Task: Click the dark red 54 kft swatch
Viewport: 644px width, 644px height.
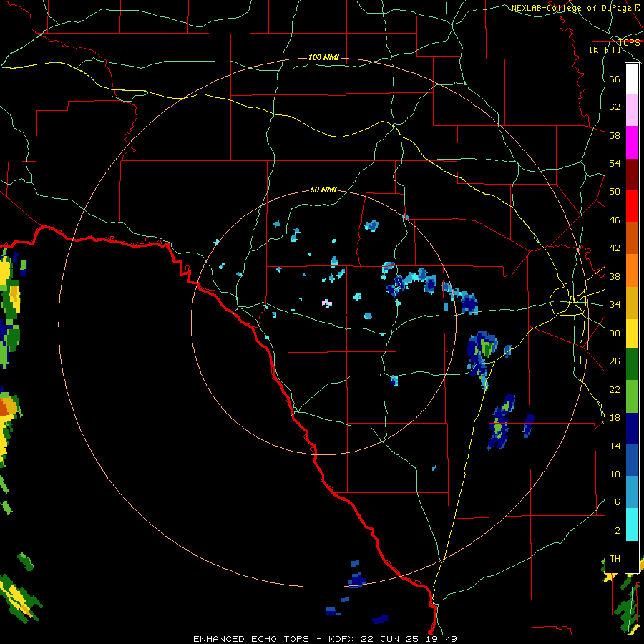Action: (x=632, y=175)
